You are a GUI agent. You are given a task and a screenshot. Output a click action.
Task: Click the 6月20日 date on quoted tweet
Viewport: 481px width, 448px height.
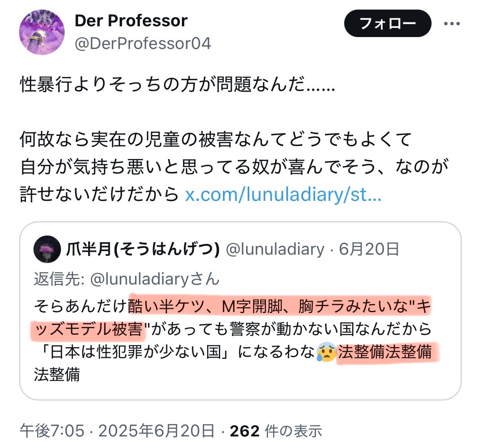click(369, 249)
